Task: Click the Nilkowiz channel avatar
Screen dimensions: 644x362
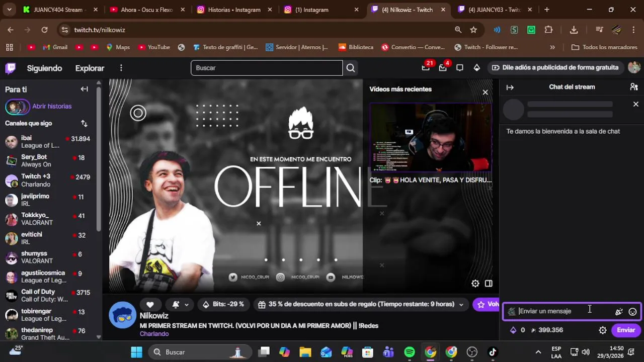Action: (123, 315)
